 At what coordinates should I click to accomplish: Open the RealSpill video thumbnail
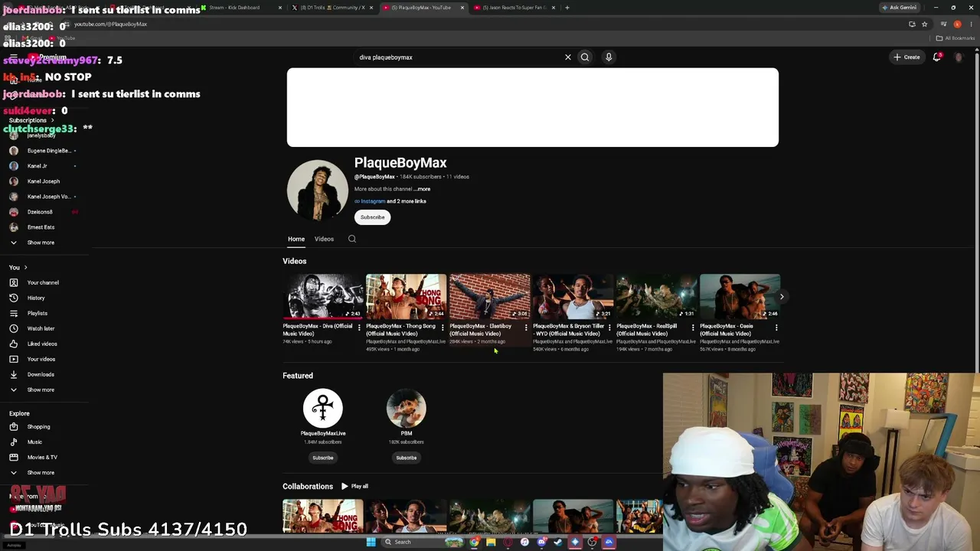coord(657,296)
